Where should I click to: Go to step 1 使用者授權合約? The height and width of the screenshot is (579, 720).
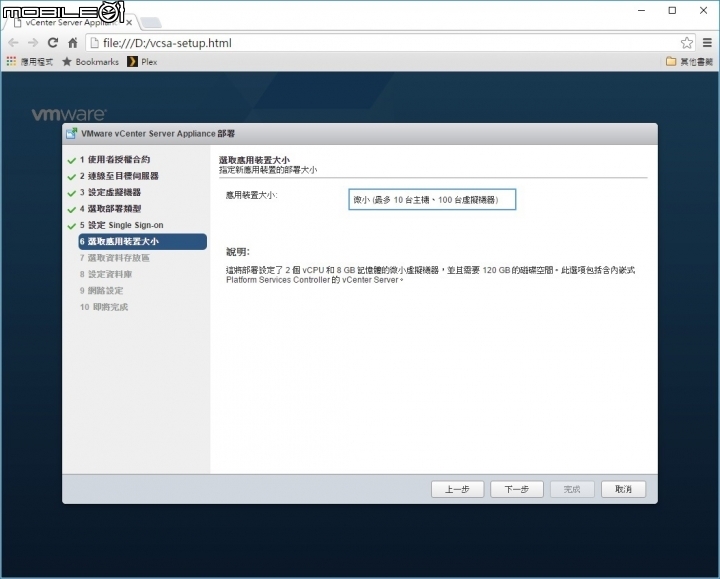coord(115,159)
